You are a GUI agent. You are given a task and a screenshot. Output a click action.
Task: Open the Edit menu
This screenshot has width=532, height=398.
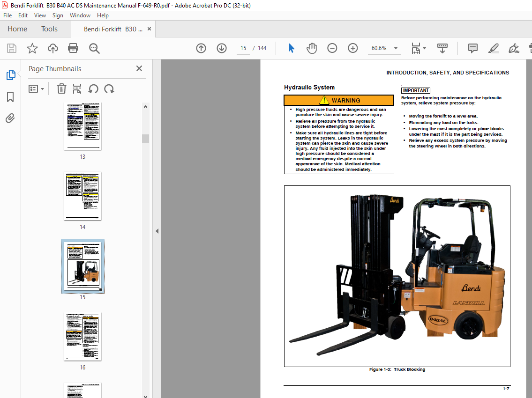22,15
